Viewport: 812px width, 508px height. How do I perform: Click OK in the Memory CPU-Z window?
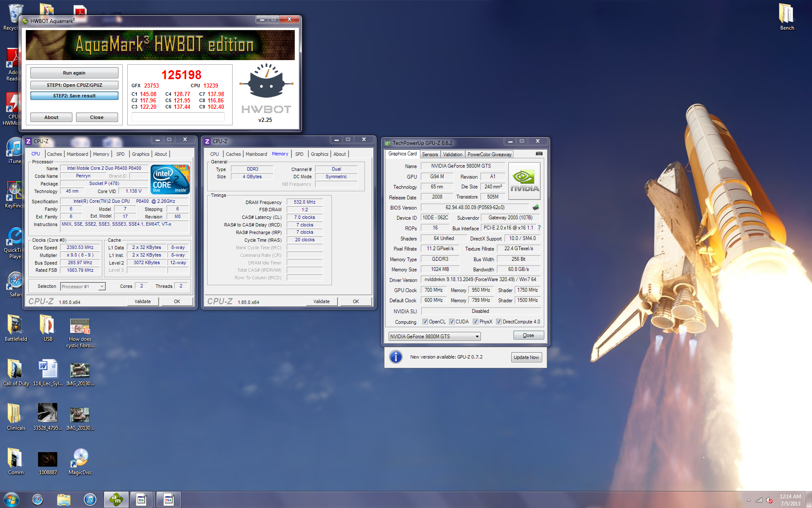356,301
